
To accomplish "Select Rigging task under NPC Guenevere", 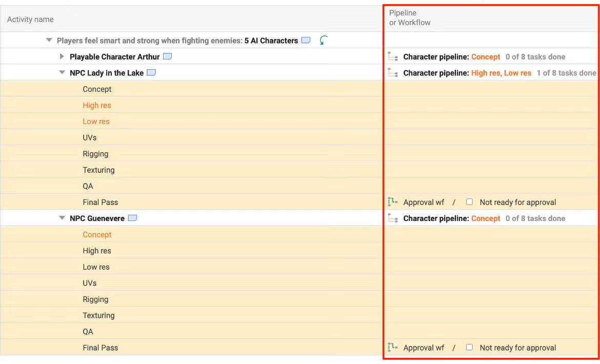I will tap(95, 299).
